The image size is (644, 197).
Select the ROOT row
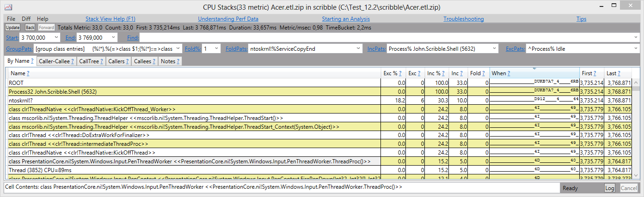(x=319, y=83)
